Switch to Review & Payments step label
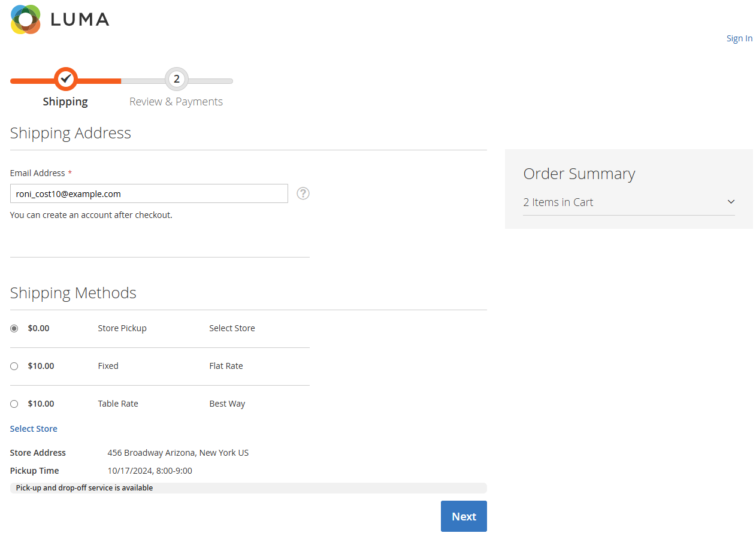 (x=176, y=102)
